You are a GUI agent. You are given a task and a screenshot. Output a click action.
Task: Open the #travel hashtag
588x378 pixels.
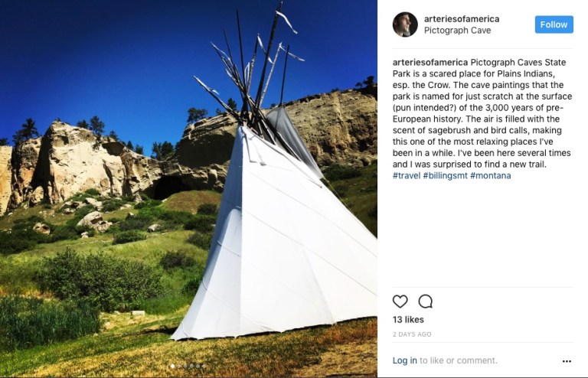click(x=406, y=176)
